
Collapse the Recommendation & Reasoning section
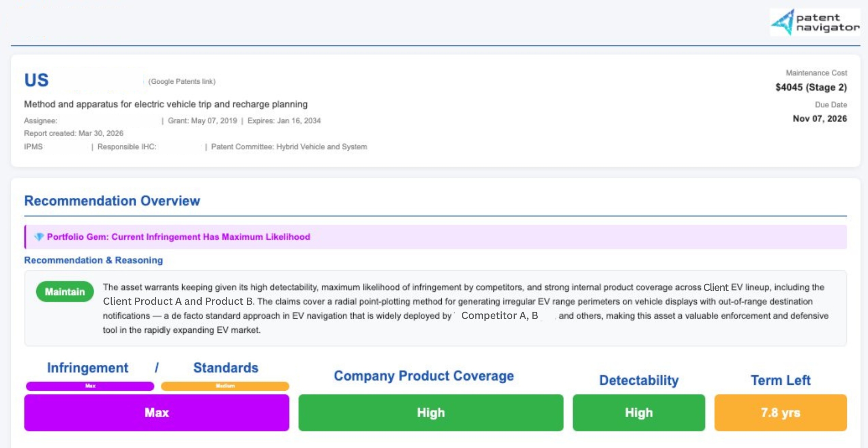[93, 260]
